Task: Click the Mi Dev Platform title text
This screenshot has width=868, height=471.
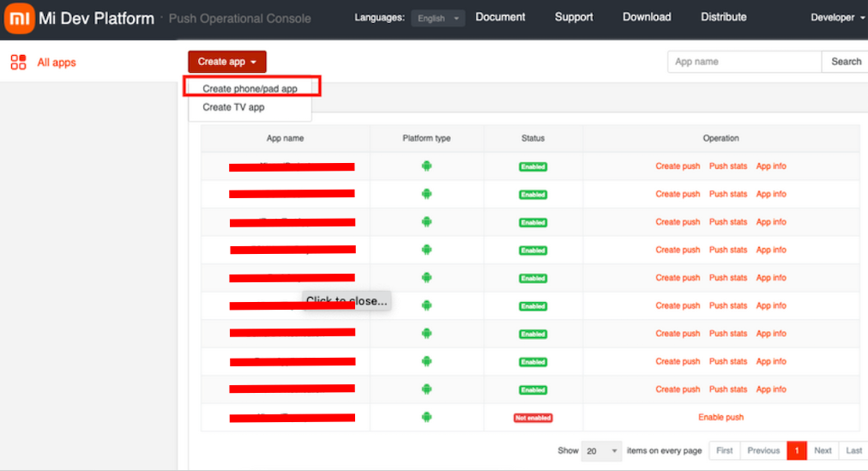Action: [96, 18]
